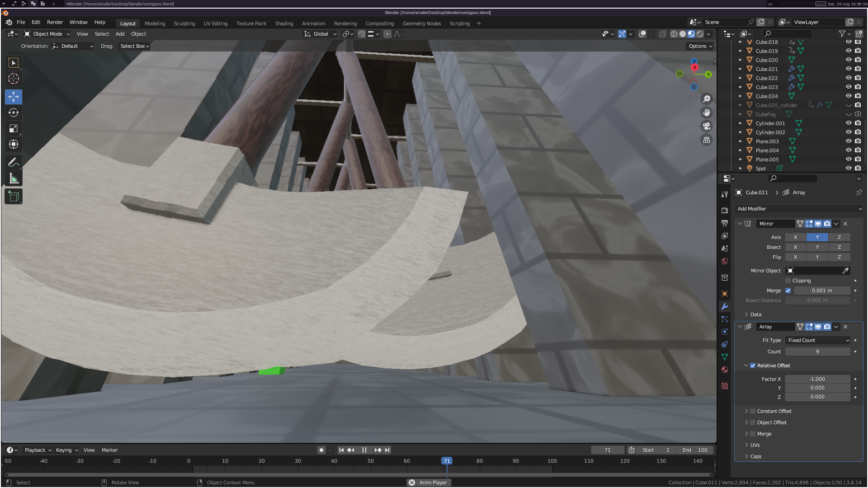Pause animation playback in the timeline

[364, 450]
